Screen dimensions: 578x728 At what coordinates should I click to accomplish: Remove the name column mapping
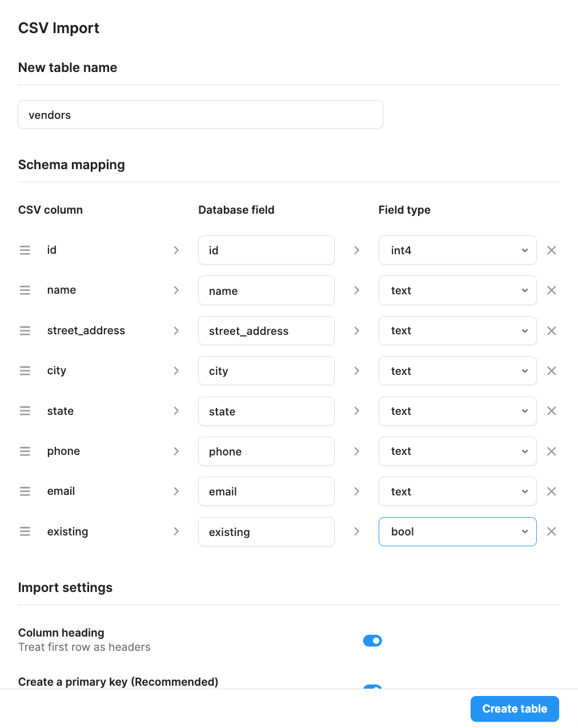552,290
